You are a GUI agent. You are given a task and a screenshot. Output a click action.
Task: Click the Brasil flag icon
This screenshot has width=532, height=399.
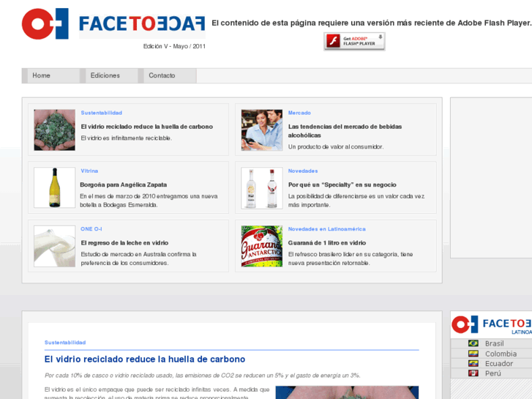tap(473, 343)
